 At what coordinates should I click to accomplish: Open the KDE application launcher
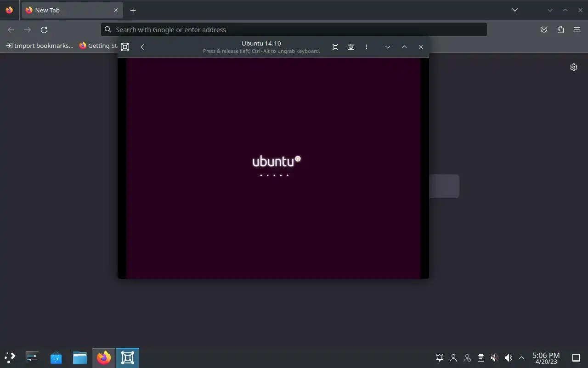[10, 357]
